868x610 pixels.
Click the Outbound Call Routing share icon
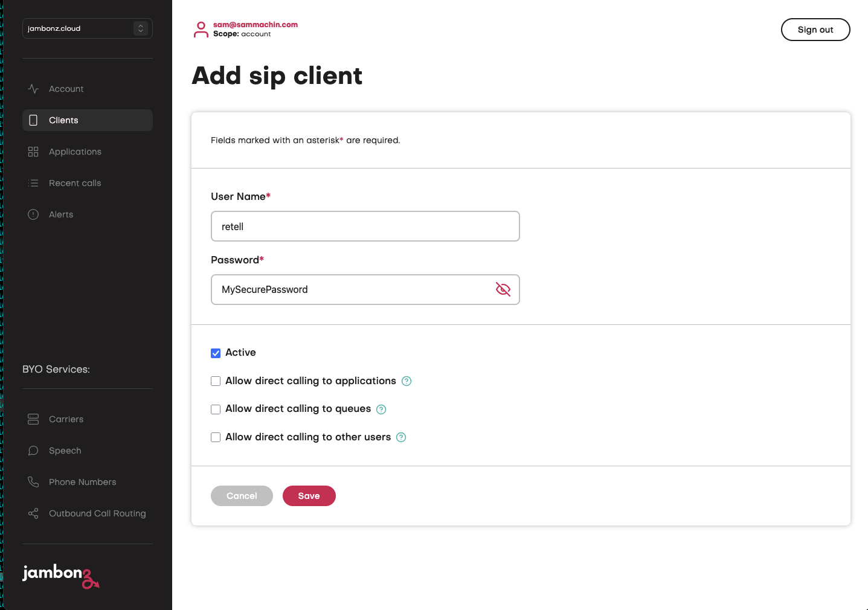33,513
